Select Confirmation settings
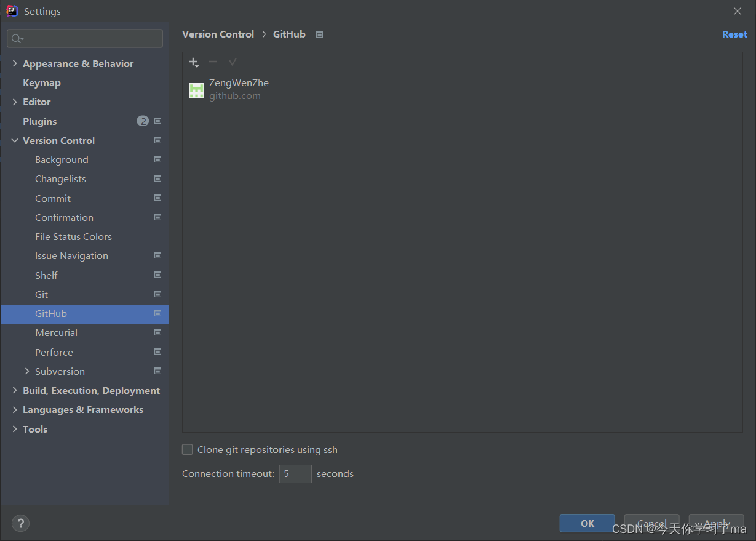 [x=64, y=217]
